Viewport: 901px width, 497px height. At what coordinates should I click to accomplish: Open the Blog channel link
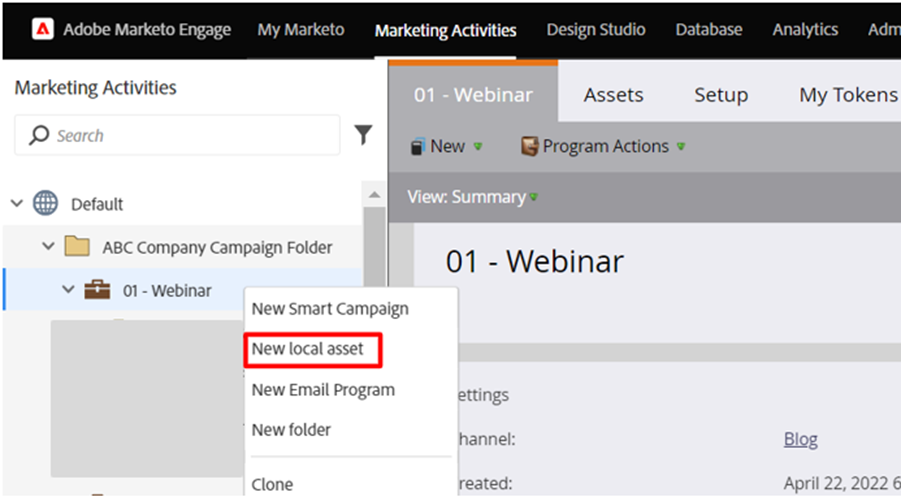pos(800,439)
